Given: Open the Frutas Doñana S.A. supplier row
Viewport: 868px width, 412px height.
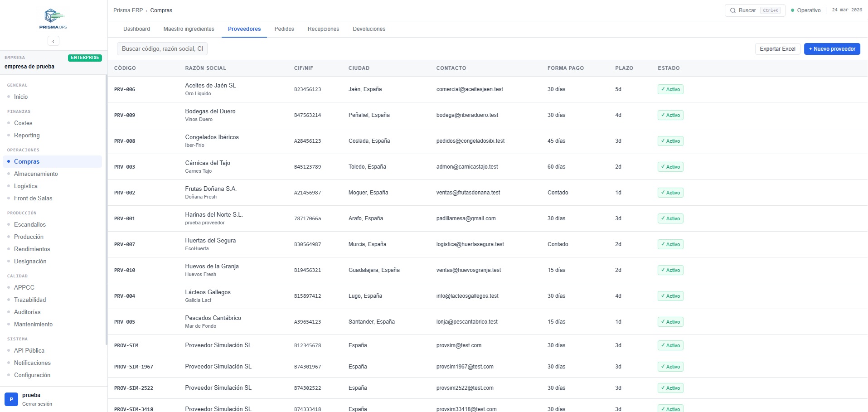Looking at the screenshot, I should (x=211, y=189).
